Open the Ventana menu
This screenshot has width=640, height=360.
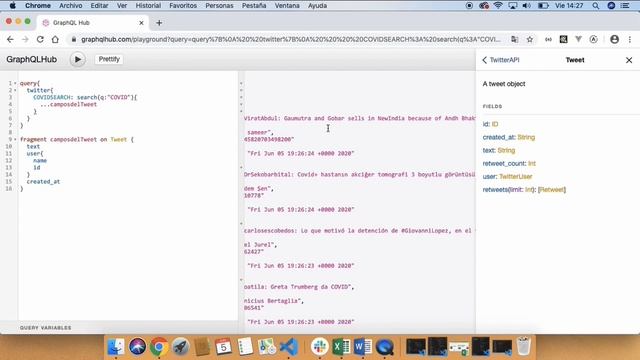click(x=287, y=6)
